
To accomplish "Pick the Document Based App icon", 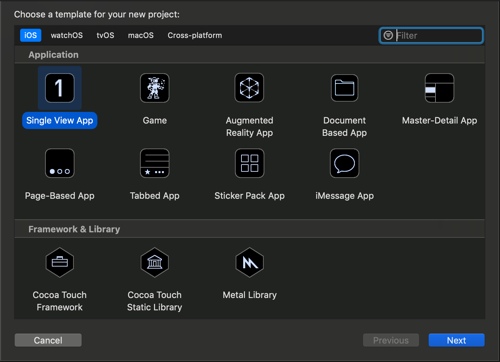I will pyautogui.click(x=344, y=88).
